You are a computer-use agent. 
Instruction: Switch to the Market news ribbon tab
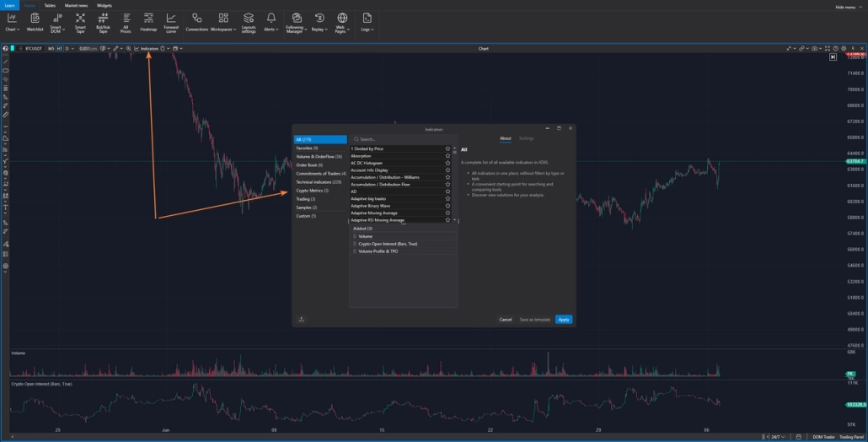tap(77, 6)
